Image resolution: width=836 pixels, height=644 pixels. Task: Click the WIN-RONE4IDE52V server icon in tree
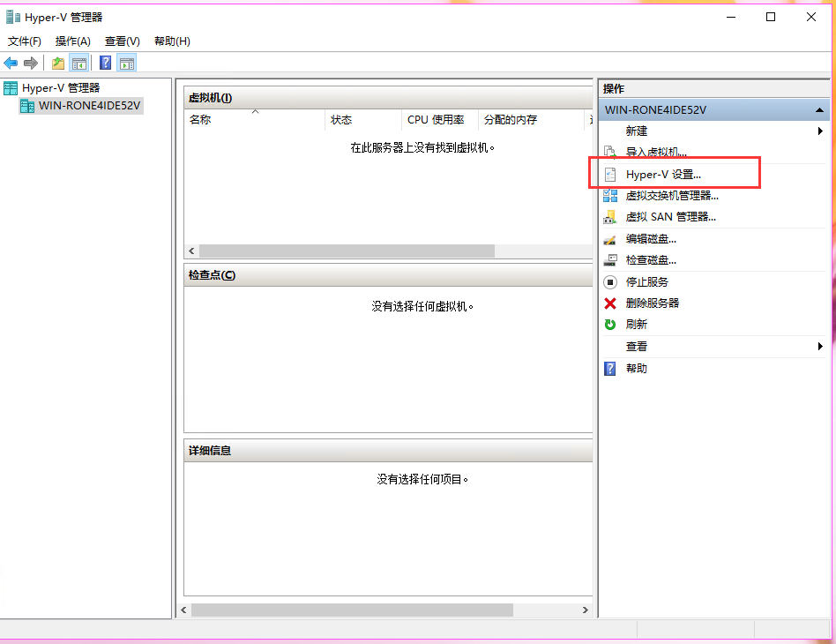point(27,106)
